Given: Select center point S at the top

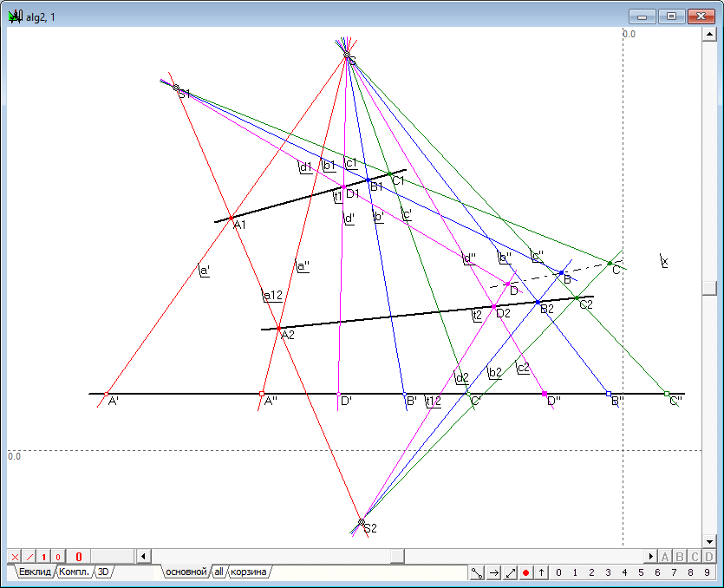Looking at the screenshot, I should pyautogui.click(x=347, y=55).
